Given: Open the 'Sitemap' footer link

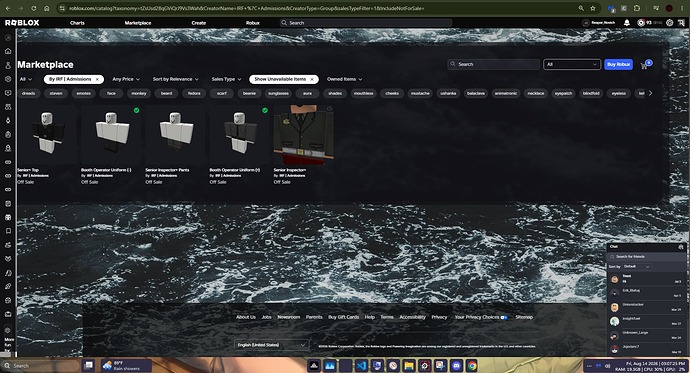Looking at the screenshot, I should [524, 317].
